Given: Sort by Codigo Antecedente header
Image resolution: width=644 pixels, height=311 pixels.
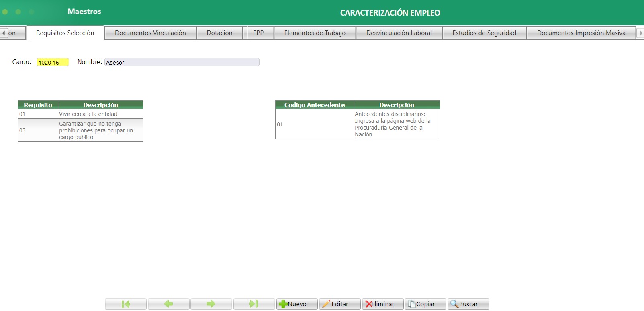Looking at the screenshot, I should [315, 105].
